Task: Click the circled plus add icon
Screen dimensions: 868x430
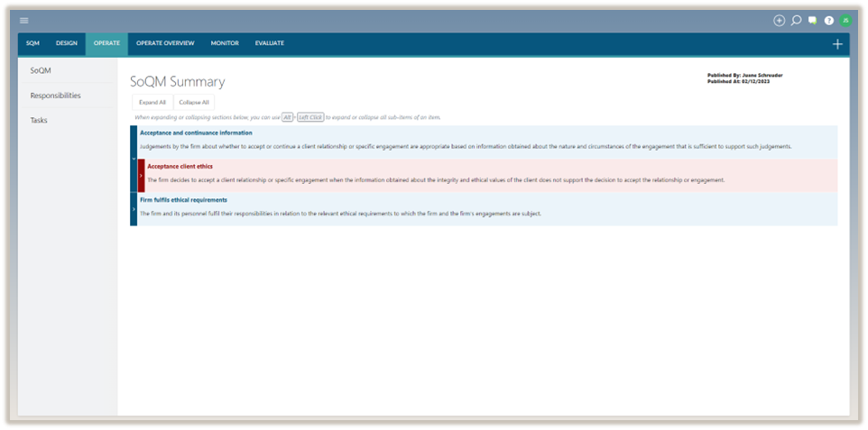Action: (780, 20)
